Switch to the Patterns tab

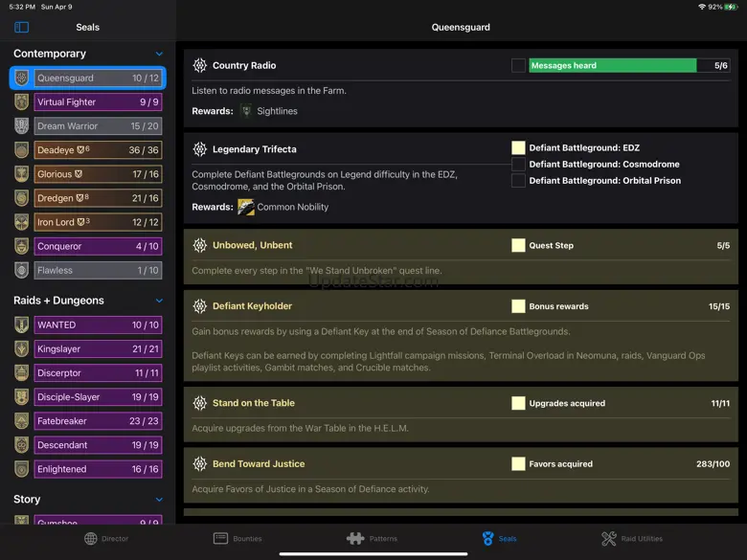click(372, 539)
